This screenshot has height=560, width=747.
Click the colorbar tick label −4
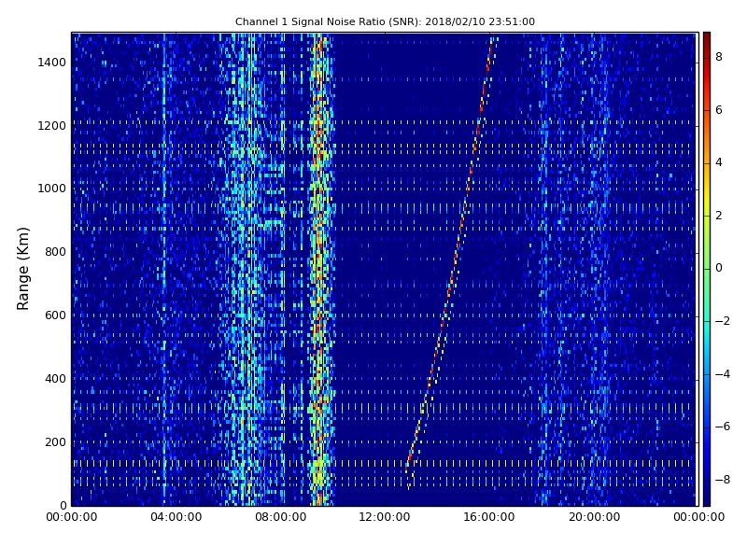[723, 374]
